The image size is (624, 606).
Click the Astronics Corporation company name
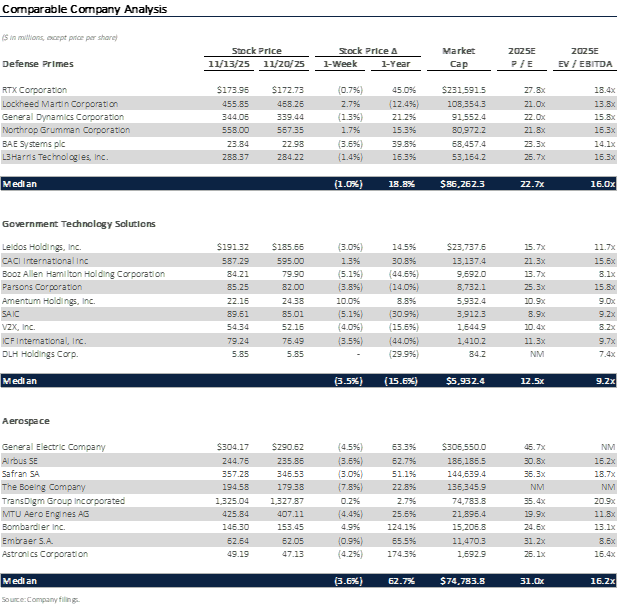46,554
